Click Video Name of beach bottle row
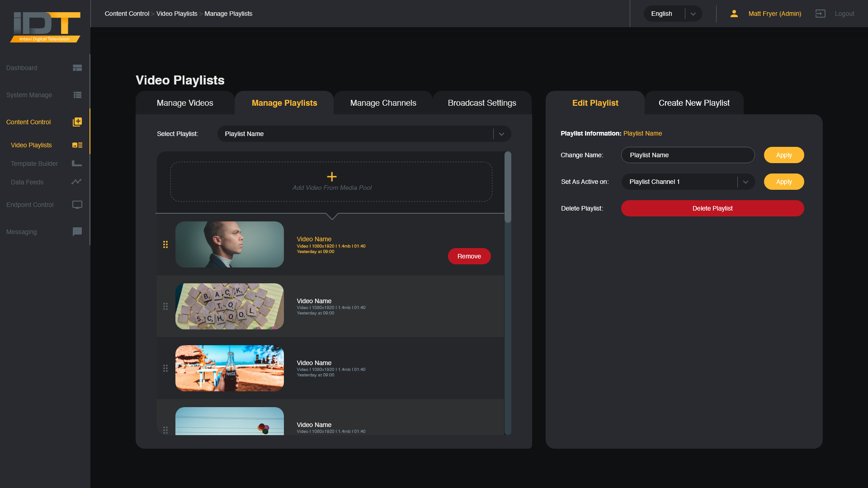 point(314,363)
